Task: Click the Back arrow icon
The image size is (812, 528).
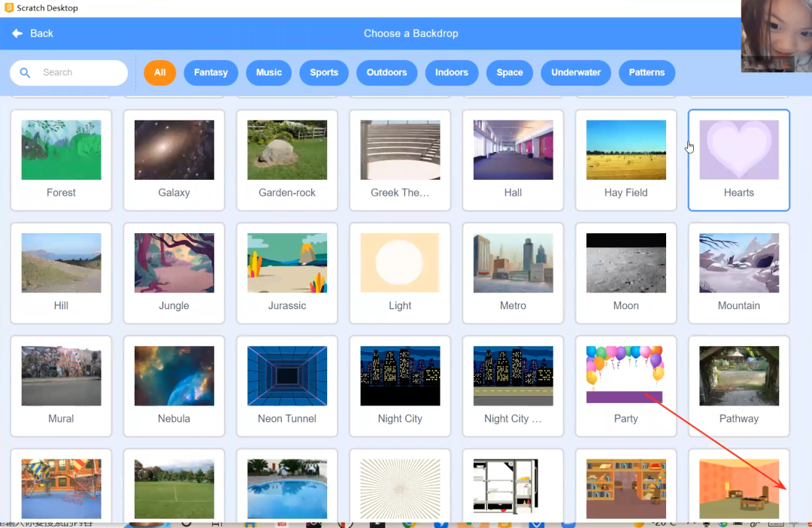Action: click(17, 34)
